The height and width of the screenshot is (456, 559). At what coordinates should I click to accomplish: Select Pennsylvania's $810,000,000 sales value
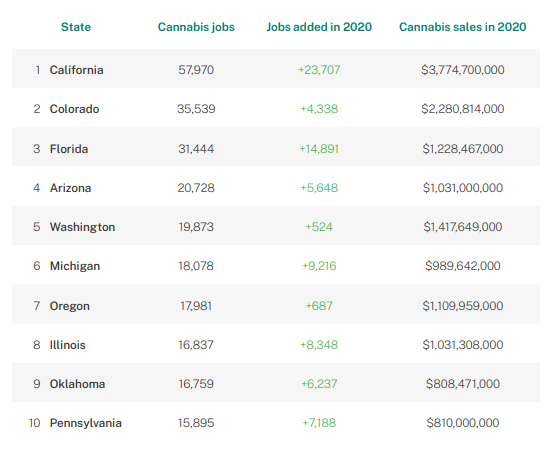(463, 423)
